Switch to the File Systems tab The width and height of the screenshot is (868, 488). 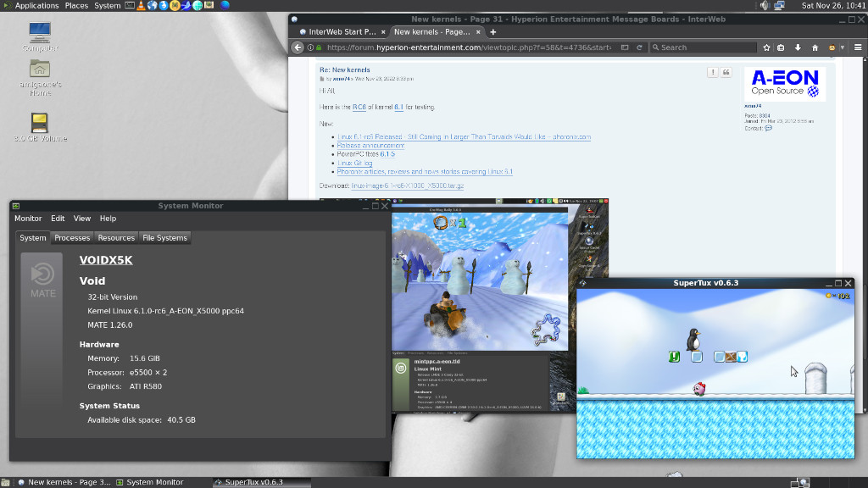point(165,238)
